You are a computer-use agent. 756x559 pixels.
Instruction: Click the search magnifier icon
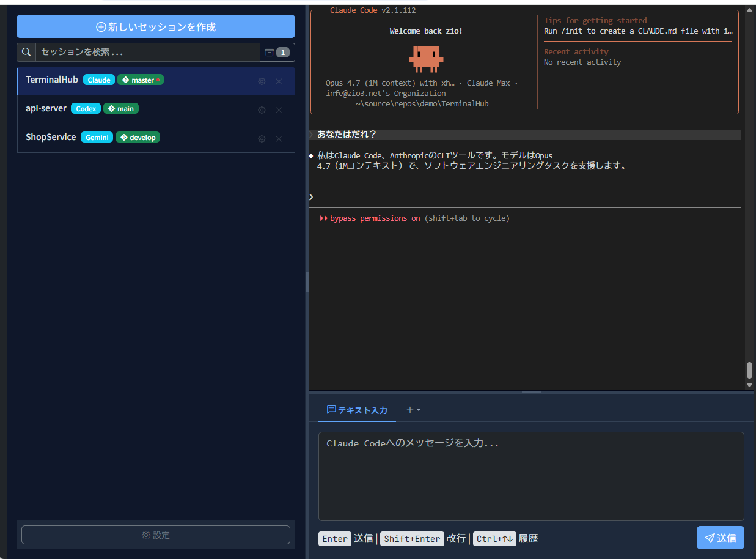coord(26,53)
